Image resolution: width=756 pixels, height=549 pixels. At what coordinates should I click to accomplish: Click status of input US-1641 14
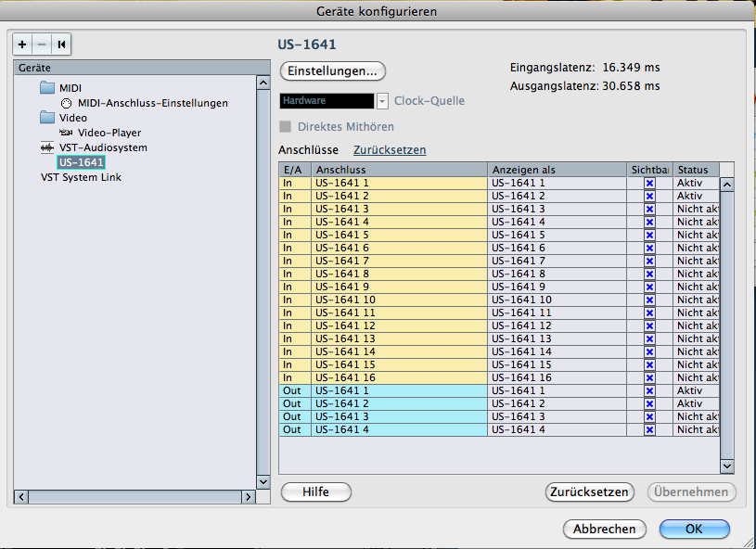pos(697,351)
